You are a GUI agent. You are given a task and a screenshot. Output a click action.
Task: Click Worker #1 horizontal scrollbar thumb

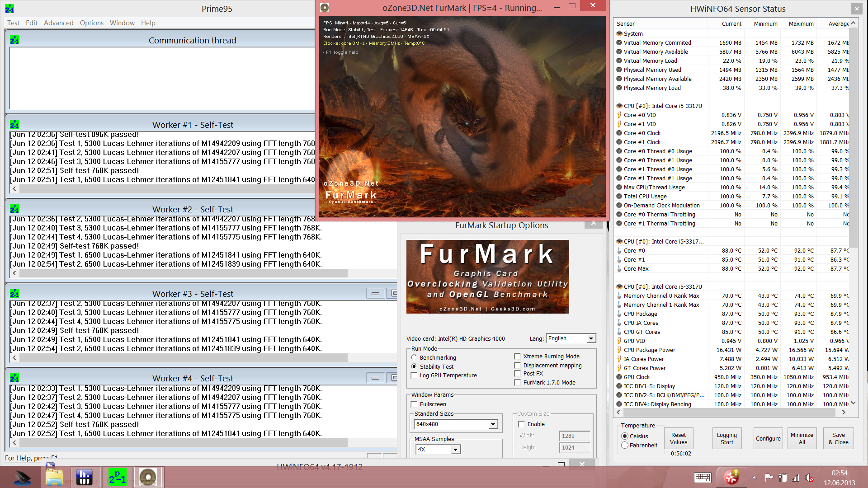point(167,188)
